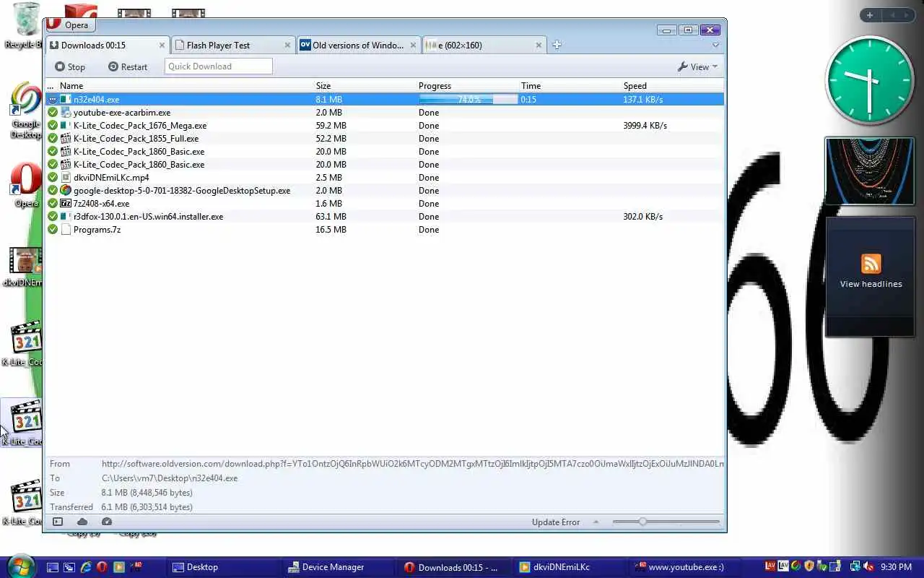Click the Chrome-like icon of GoogleDesktopSetup

pyautogui.click(x=66, y=191)
